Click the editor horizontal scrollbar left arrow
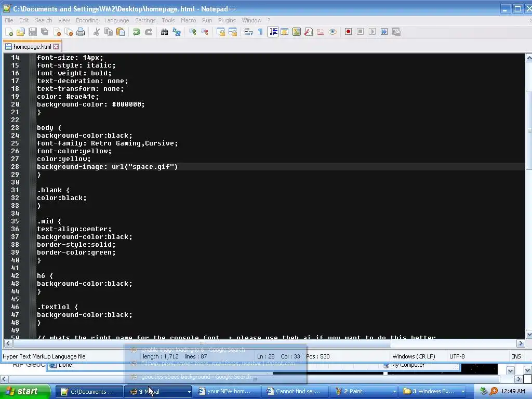This screenshot has width=532, height=399. [x=8, y=343]
